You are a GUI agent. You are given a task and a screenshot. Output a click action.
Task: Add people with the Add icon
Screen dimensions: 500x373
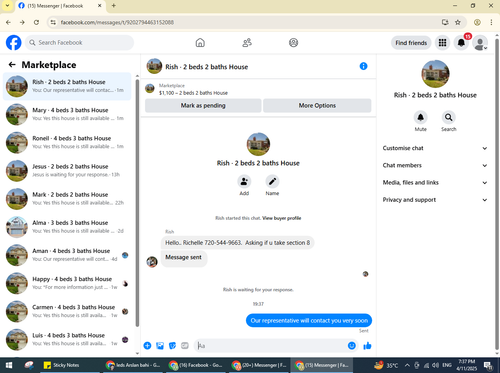[244, 182]
